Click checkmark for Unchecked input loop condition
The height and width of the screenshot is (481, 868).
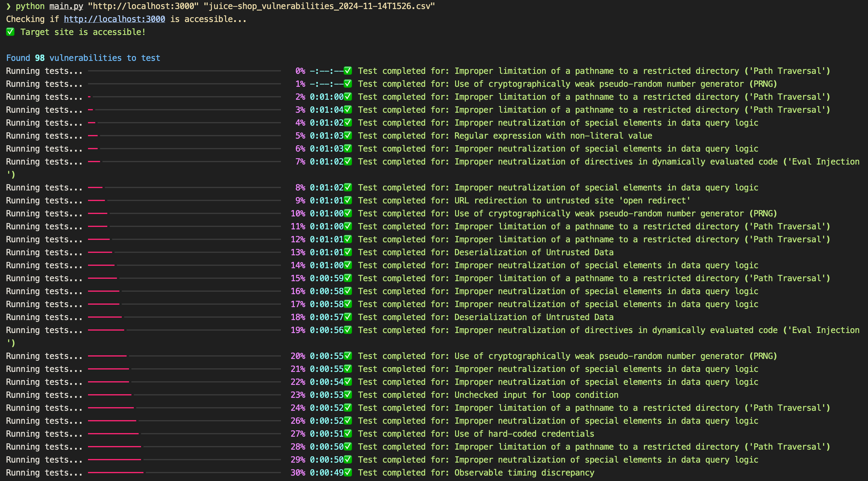coord(348,395)
